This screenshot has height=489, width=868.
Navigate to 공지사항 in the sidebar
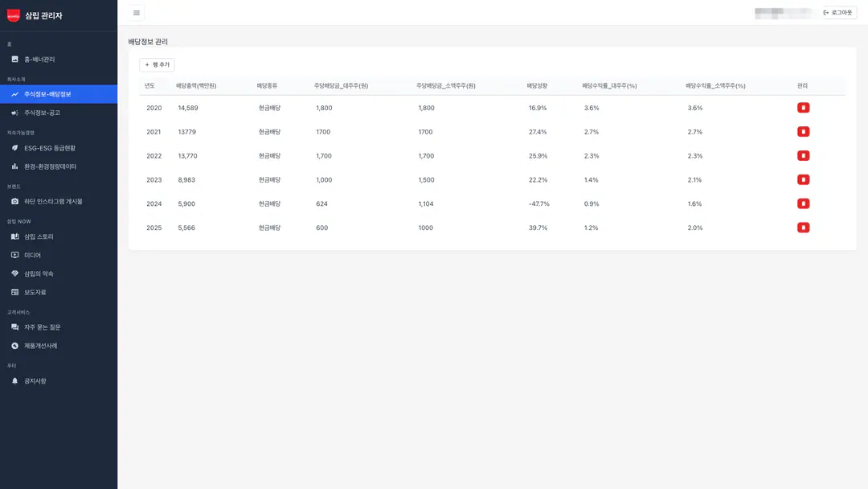tap(59, 381)
